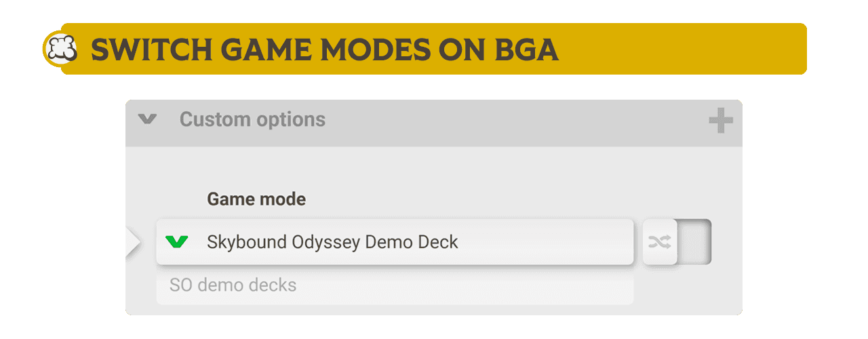
Task: Click the shuffle arrows icon
Action: pos(659,242)
